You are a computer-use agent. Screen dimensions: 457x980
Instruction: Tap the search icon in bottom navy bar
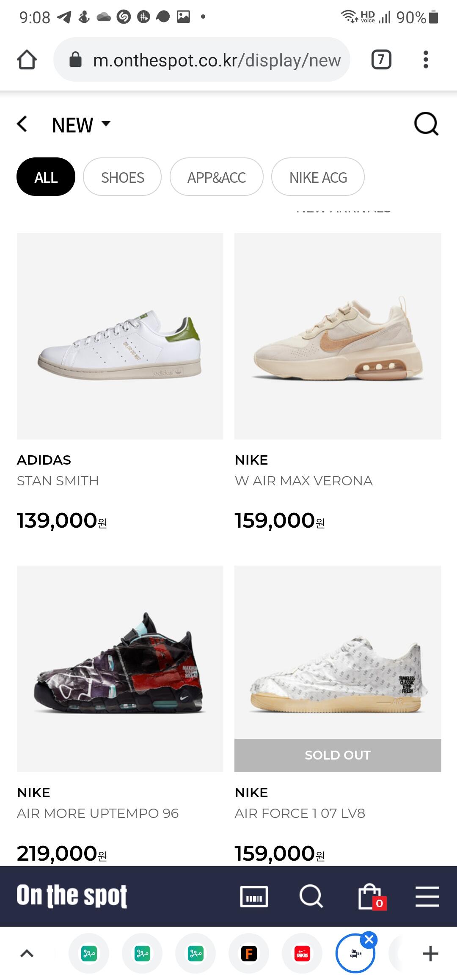[311, 896]
